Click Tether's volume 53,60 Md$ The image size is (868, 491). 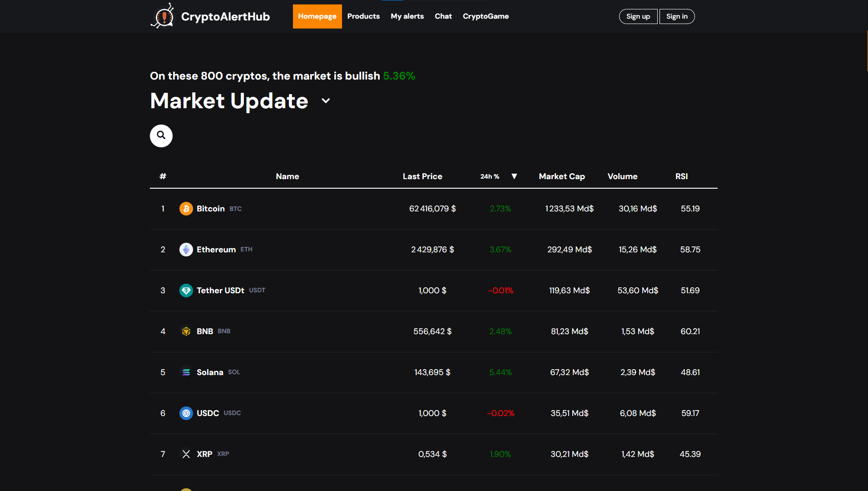pyautogui.click(x=638, y=291)
